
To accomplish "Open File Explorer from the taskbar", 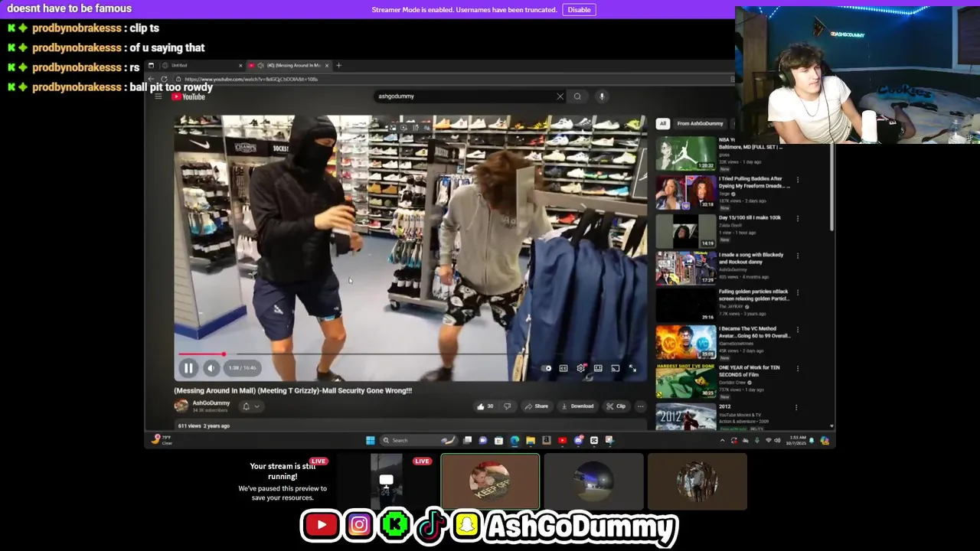I will coord(530,440).
